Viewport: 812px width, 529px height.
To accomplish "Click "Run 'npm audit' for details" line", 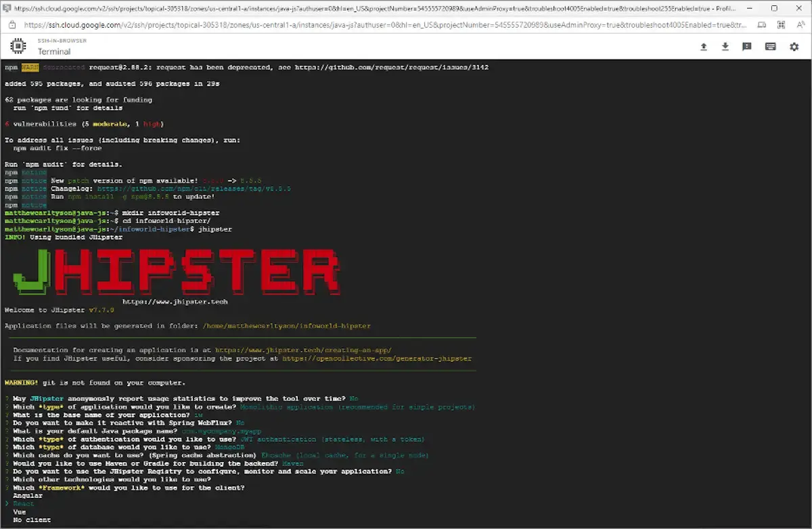I will (64, 164).
